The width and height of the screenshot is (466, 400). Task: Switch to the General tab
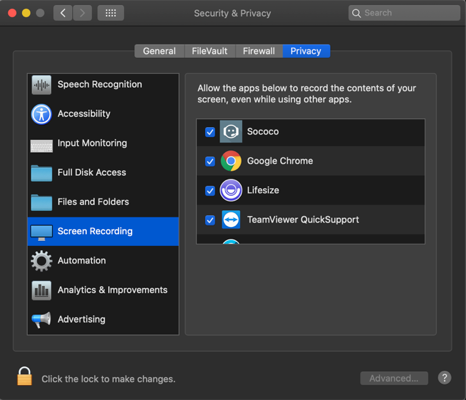[x=159, y=51]
